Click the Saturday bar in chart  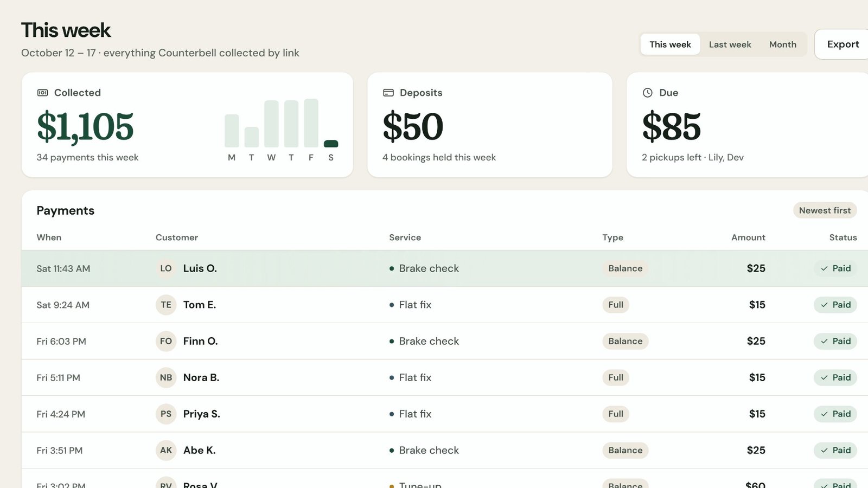(331, 144)
